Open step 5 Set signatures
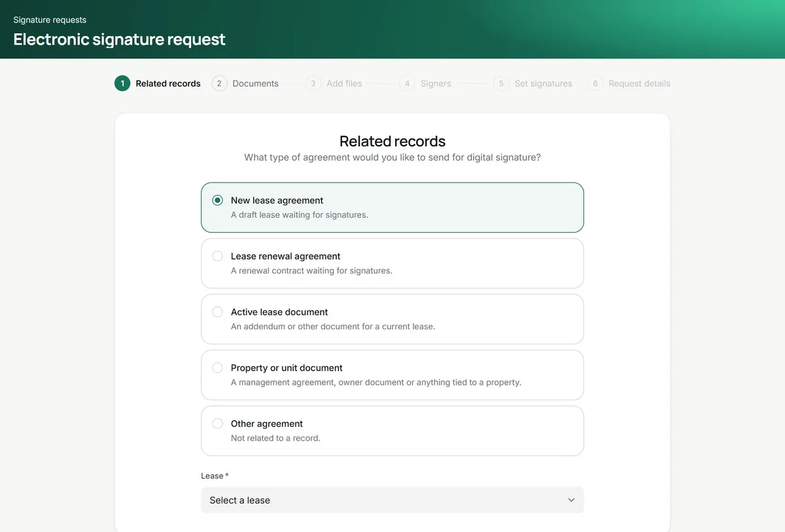The image size is (785, 532). pyautogui.click(x=533, y=84)
